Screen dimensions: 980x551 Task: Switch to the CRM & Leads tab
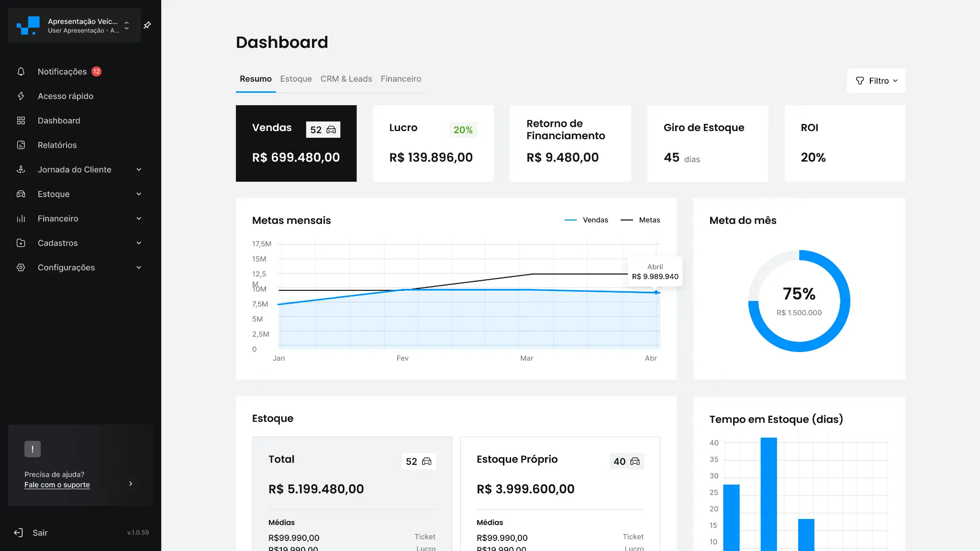346,79
